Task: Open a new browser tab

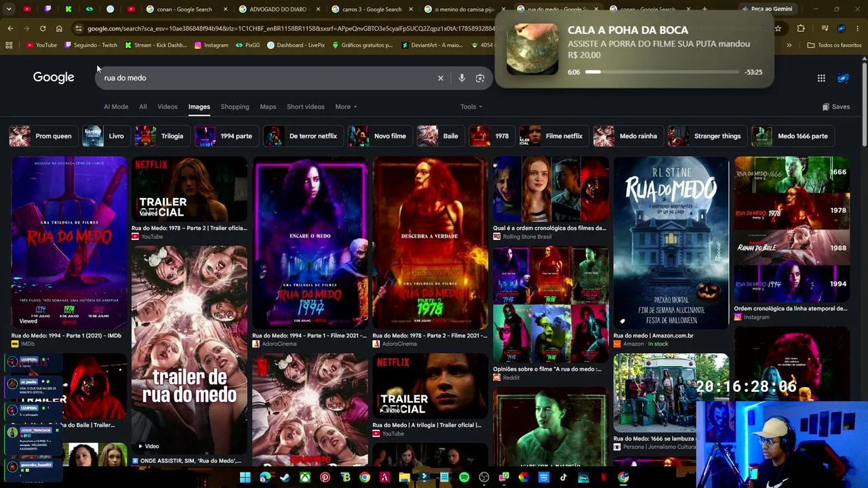Action: click(x=705, y=9)
